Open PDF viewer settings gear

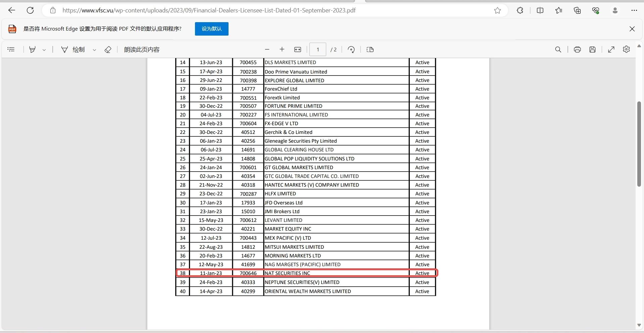click(626, 49)
